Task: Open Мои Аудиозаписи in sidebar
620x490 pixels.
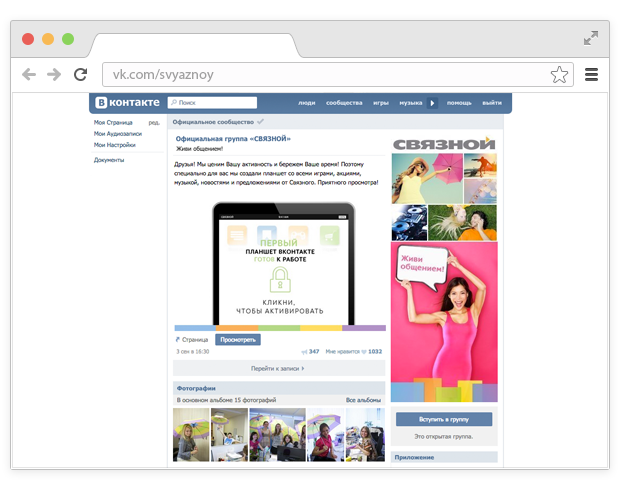Action: click(x=118, y=134)
